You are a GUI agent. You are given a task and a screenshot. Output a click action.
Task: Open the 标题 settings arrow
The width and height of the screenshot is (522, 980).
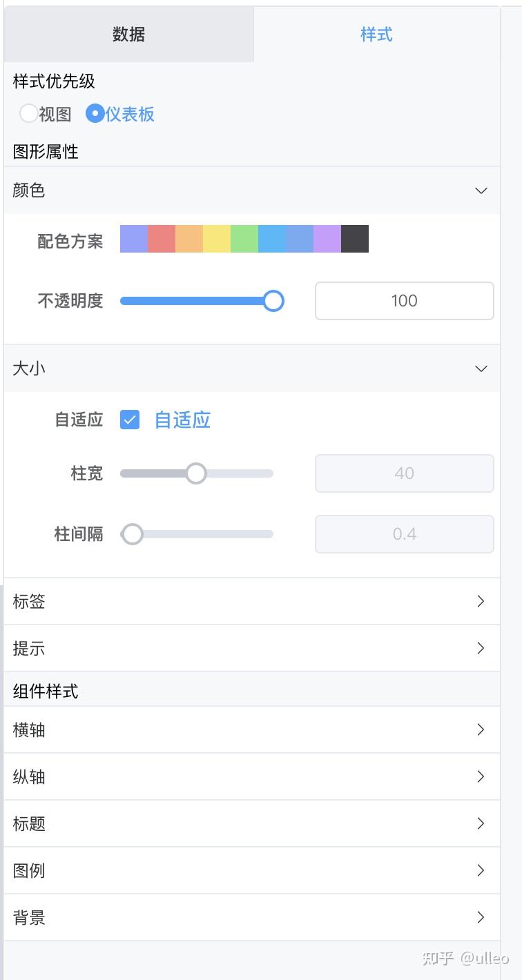481,823
